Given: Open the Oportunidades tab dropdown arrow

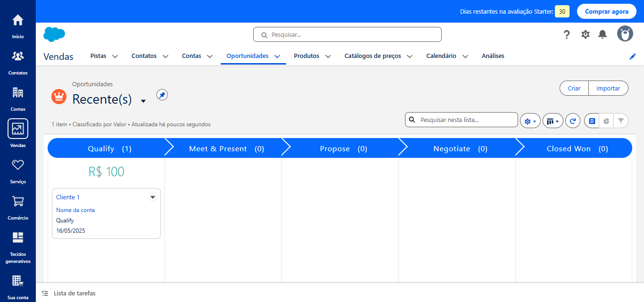Looking at the screenshot, I should point(278,56).
